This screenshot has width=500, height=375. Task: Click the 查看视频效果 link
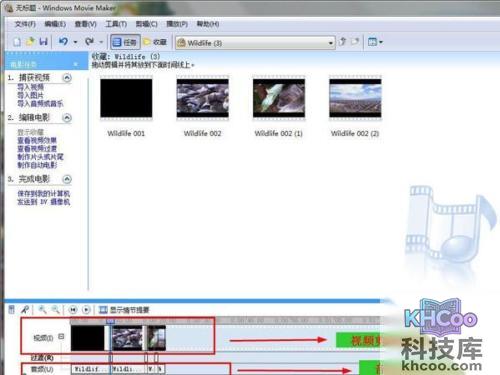37,140
